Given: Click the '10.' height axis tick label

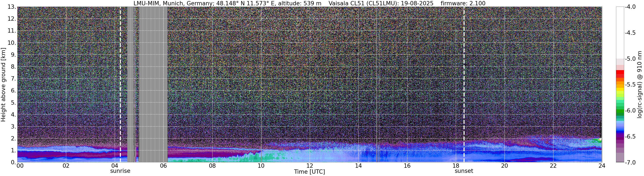Looking at the screenshot, I should coord(12,43).
